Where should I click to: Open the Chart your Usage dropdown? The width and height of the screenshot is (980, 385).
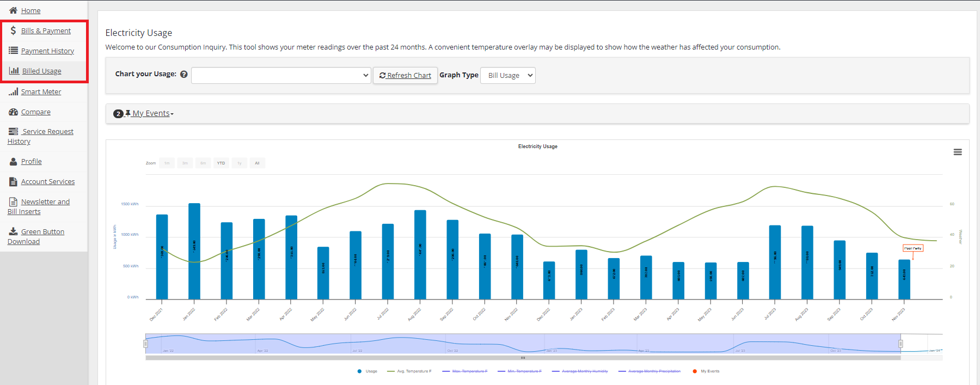click(281, 75)
